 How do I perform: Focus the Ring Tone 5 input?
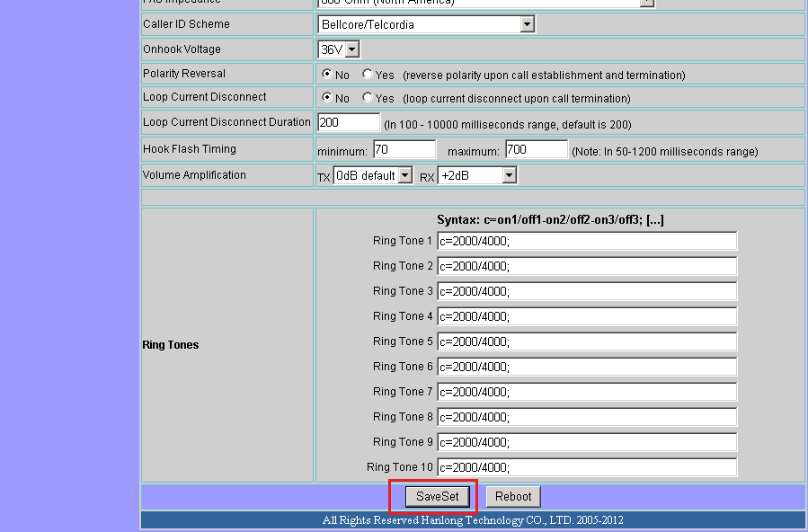coord(587,341)
